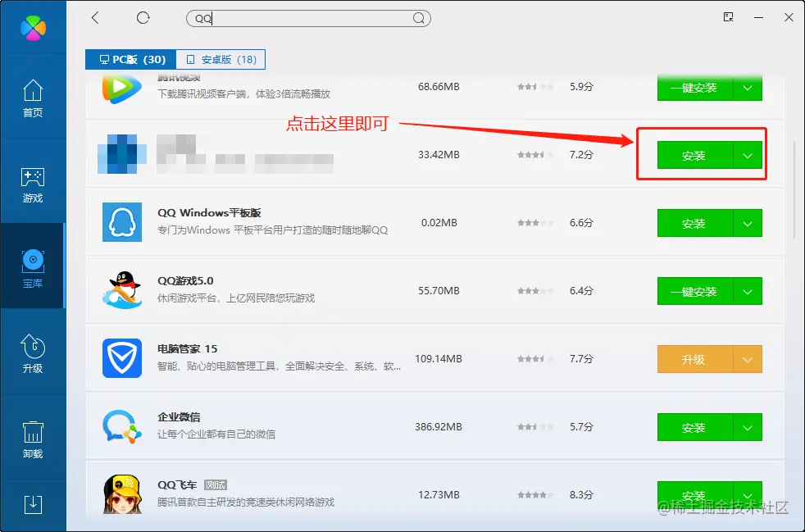Screen dimensions: 805x532
Task: Click the QQ游戏5.0 app icon
Action: point(121,290)
